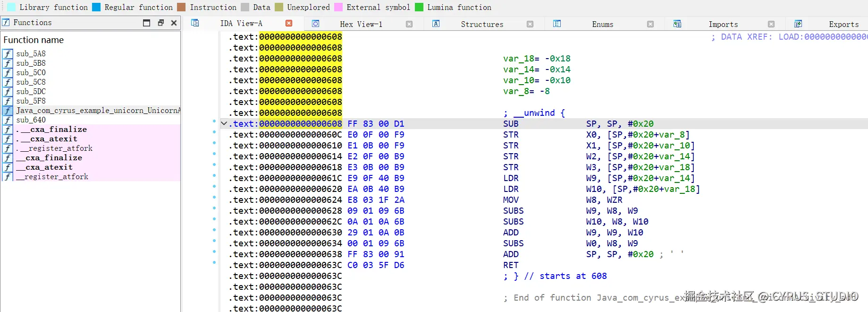
Task: Close the Functions panel
Action: 174,23
